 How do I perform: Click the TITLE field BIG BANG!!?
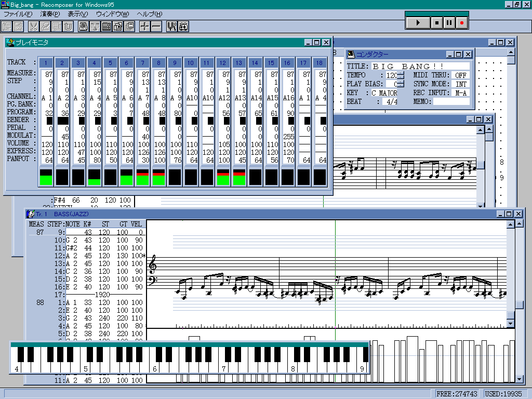point(421,66)
